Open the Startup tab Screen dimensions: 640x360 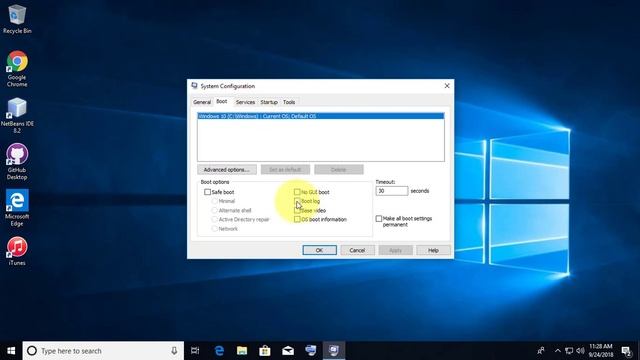point(269,102)
